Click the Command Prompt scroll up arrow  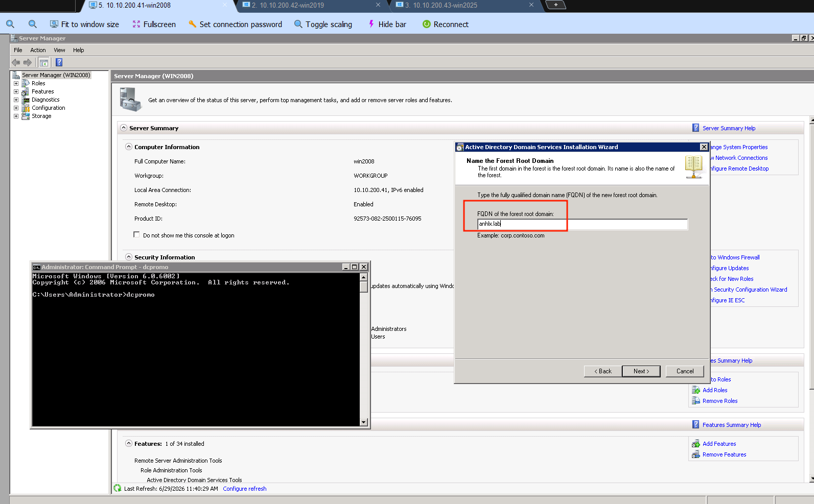[364, 277]
